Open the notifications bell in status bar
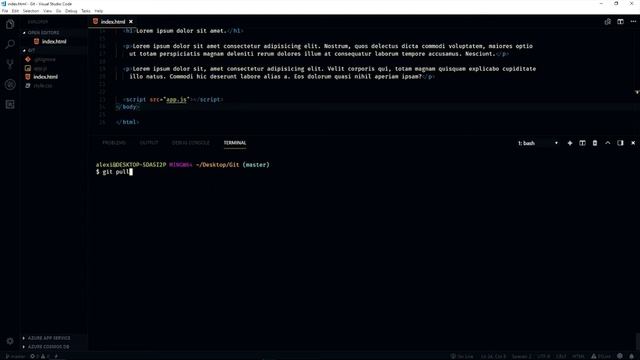Image resolution: width=640 pixels, height=360 pixels. [x=631, y=356]
